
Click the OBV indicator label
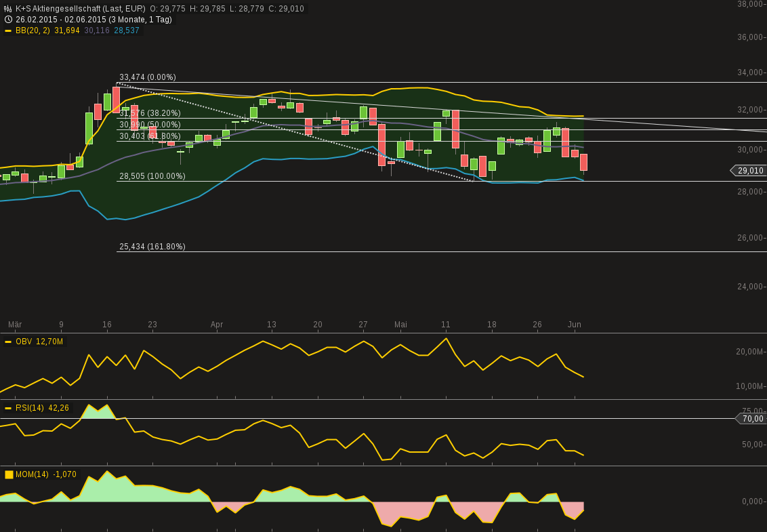point(24,342)
